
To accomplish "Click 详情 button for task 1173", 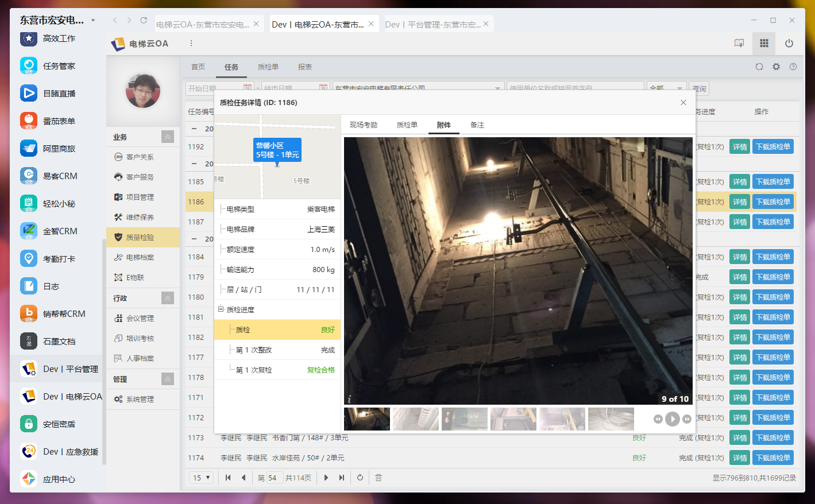I will coord(740,438).
